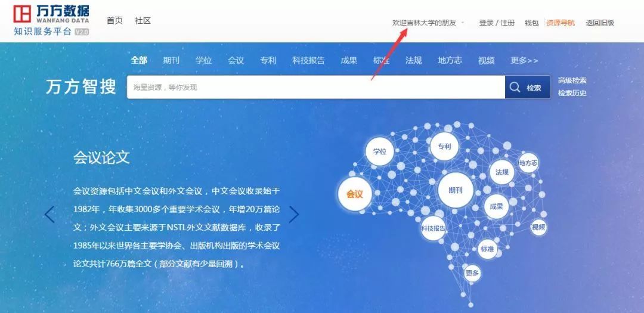The image size is (644, 313).
Task: Open the 登录 / 注册 link
Action: pyautogui.click(x=497, y=23)
